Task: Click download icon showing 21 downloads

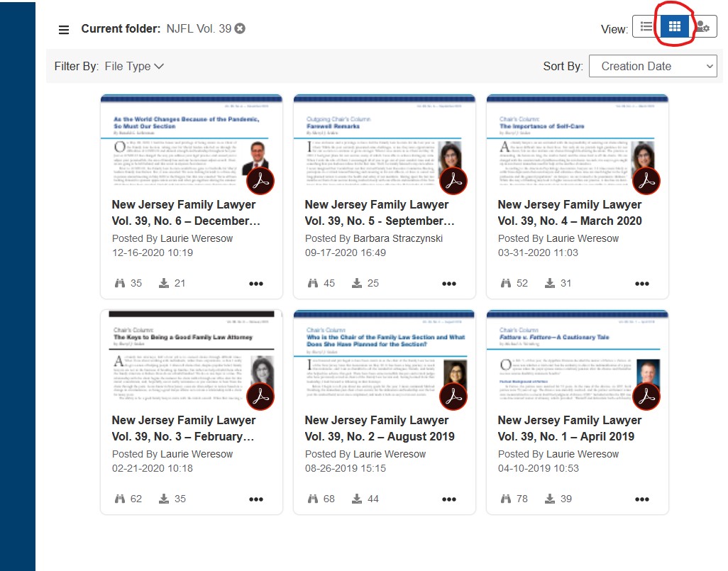Action: (164, 283)
